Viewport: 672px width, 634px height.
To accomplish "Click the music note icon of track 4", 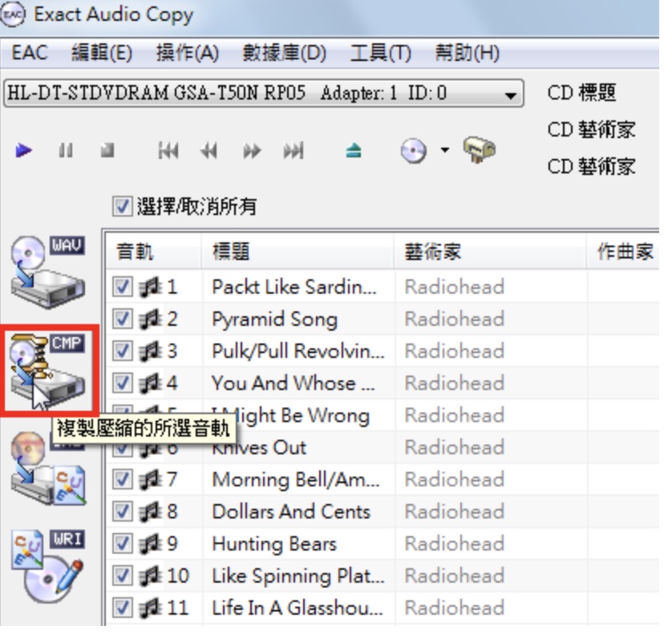I will point(151,384).
